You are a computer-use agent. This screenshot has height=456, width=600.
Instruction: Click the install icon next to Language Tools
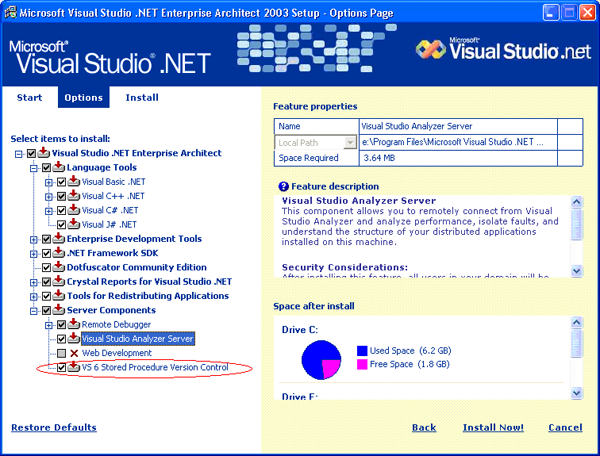[x=58, y=168]
